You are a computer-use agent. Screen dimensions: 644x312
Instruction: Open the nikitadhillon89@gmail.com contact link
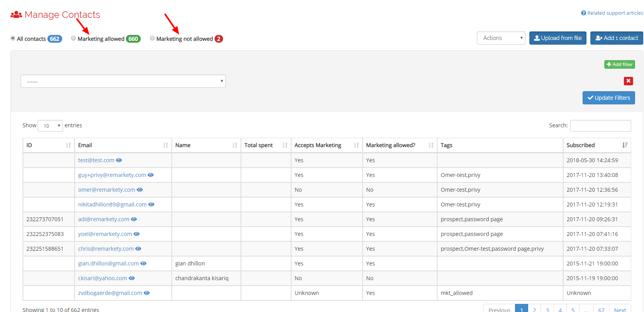click(112, 205)
